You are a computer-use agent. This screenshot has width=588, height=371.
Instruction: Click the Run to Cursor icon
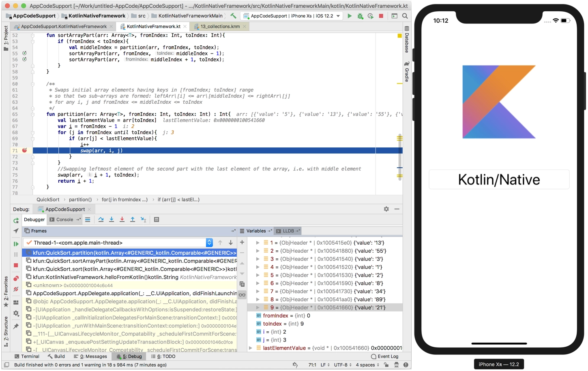143,220
